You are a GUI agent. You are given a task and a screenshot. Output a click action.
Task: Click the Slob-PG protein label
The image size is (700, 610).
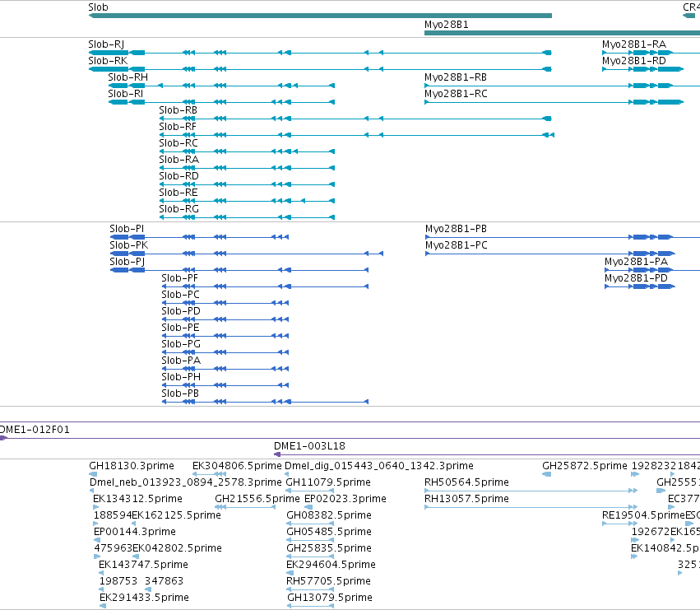click(x=181, y=345)
